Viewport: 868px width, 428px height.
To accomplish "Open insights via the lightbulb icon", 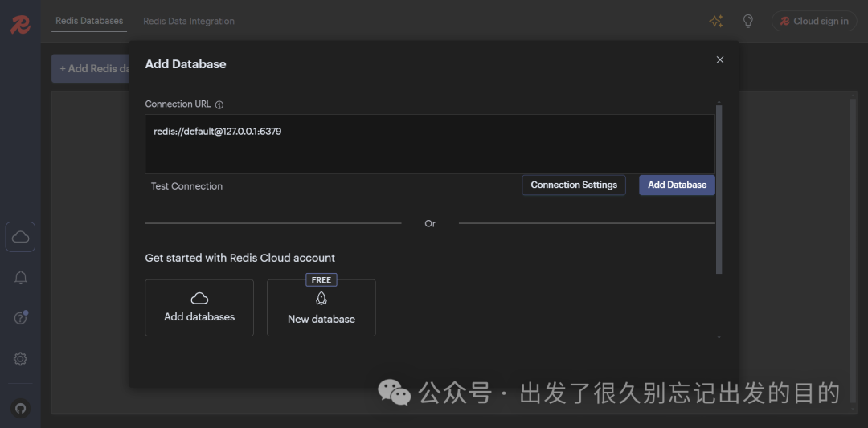I will tap(747, 22).
